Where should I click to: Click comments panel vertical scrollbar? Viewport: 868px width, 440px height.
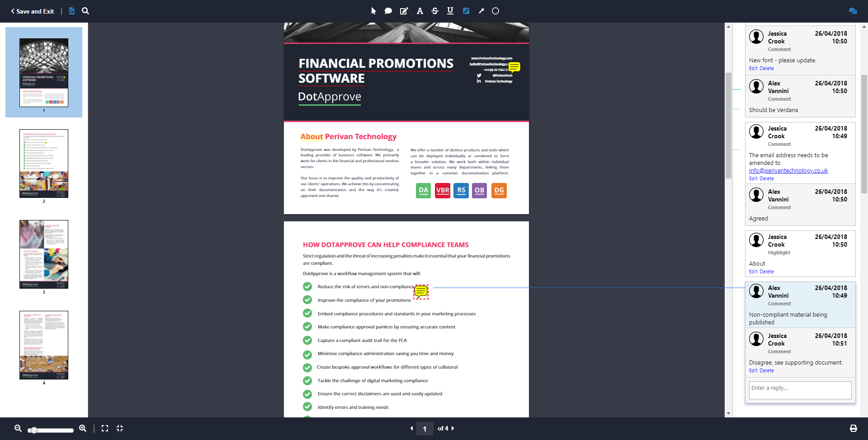[x=864, y=133]
